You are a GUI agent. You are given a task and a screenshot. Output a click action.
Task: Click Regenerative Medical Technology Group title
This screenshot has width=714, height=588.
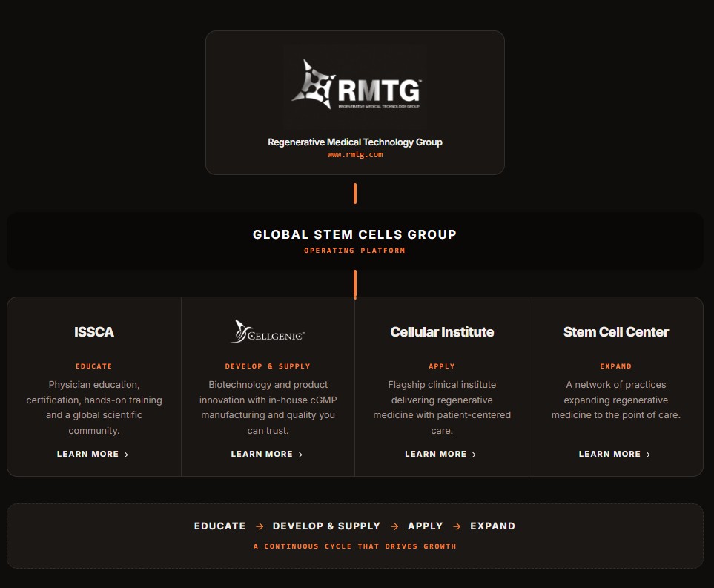coord(354,142)
